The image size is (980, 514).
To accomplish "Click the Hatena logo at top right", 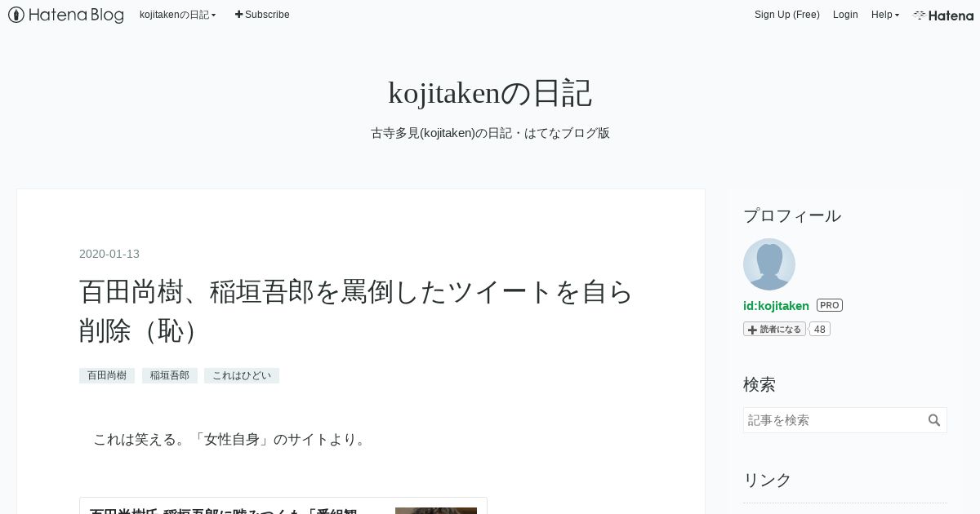I will (x=943, y=15).
